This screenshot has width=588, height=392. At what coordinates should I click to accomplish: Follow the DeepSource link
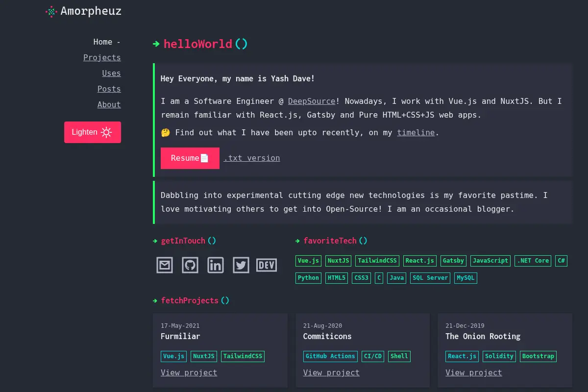pos(312,101)
